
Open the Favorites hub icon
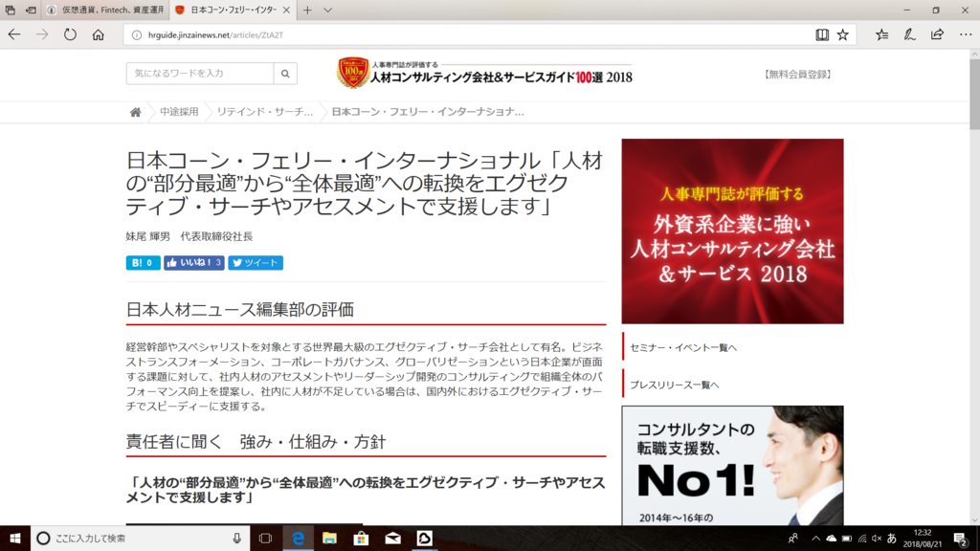pyautogui.click(x=881, y=35)
